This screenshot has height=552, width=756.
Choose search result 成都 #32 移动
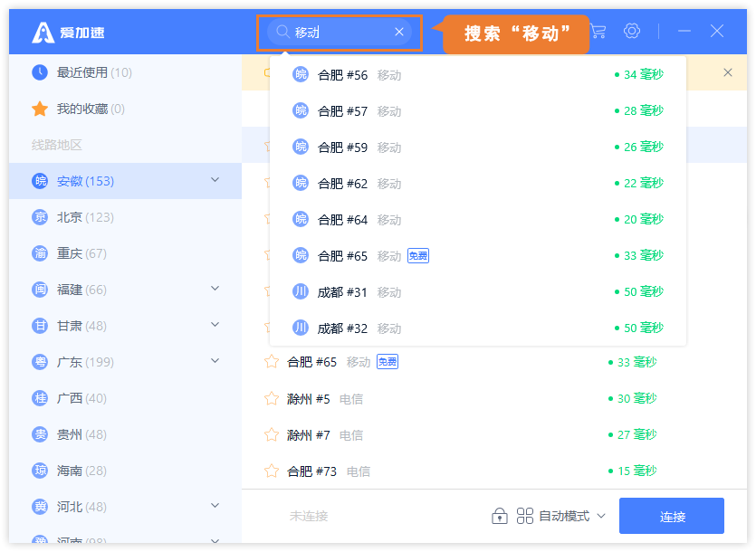pyautogui.click(x=478, y=328)
